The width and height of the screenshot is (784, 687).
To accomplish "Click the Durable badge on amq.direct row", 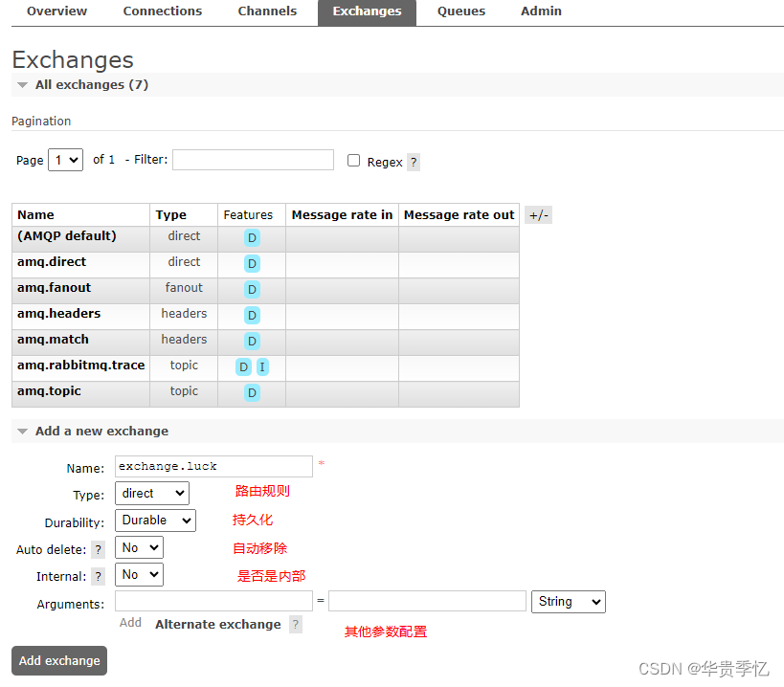I will point(251,263).
